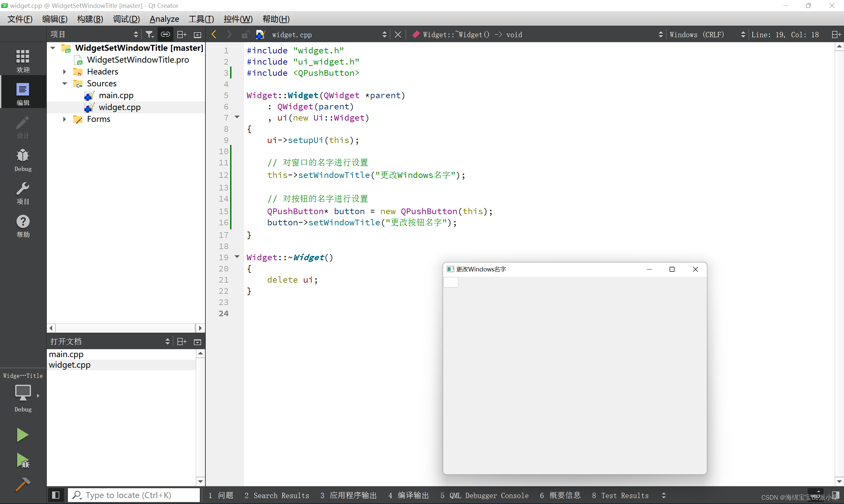Click the WidgetSetWindowTitle.pro project file
The image size is (844, 504).
[137, 59]
